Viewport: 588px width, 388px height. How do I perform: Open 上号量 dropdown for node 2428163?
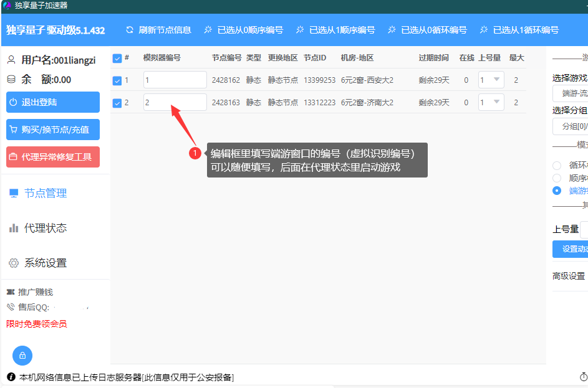coord(491,102)
